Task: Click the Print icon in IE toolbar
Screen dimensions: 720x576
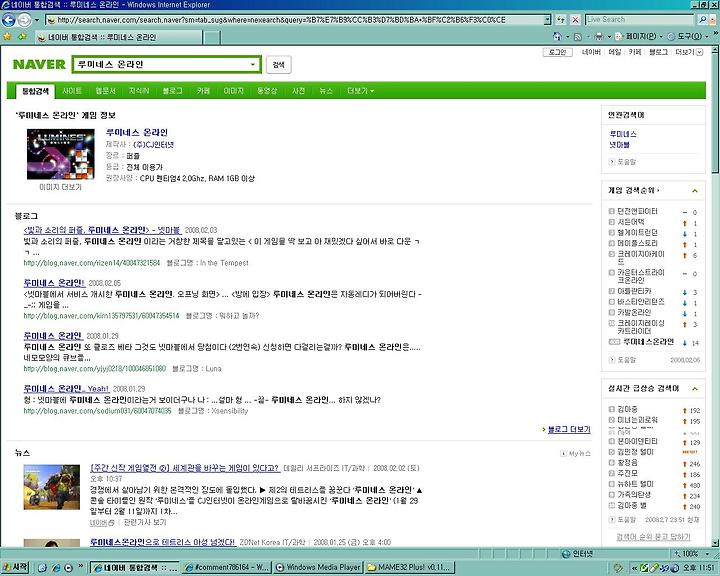Action: 599,36
